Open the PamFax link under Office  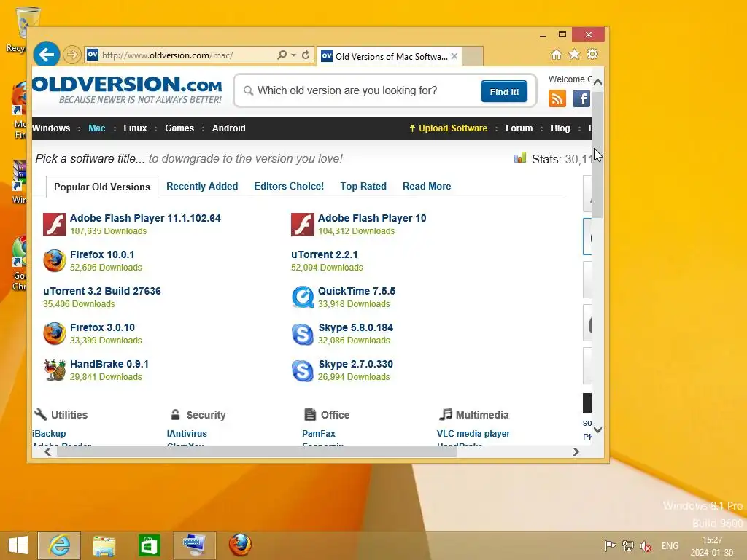(319, 434)
